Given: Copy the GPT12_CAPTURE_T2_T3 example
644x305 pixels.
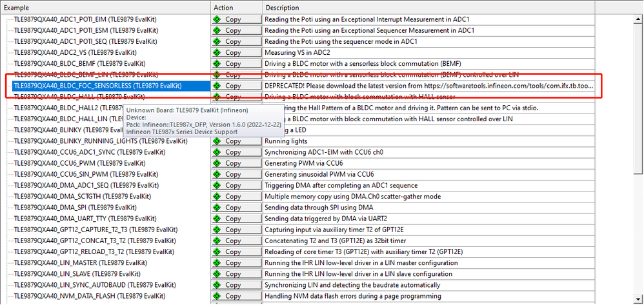Looking at the screenshot, I should 237,230.
